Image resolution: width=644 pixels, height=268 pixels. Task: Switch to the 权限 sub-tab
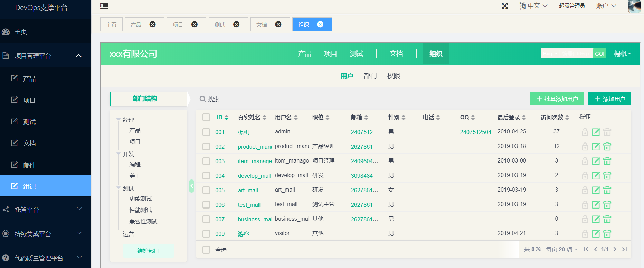click(x=394, y=76)
